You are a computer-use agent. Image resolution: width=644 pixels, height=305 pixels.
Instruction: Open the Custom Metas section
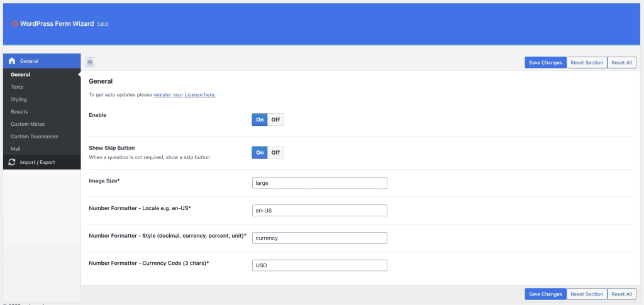click(x=42, y=124)
